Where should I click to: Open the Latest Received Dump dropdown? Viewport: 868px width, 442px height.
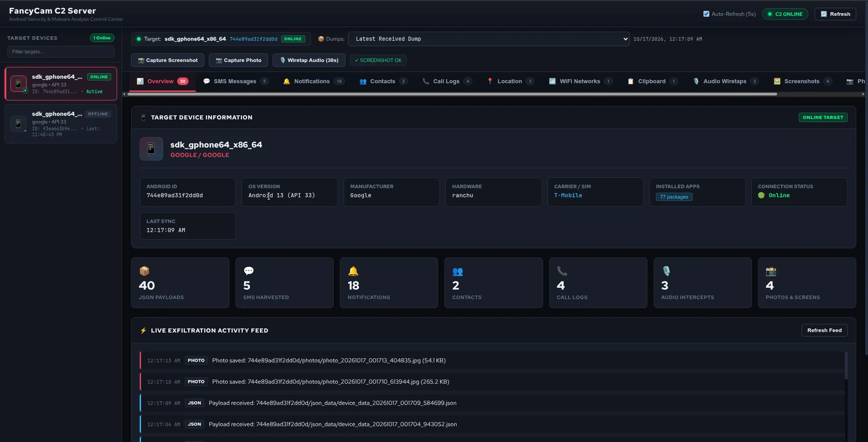[x=489, y=39]
